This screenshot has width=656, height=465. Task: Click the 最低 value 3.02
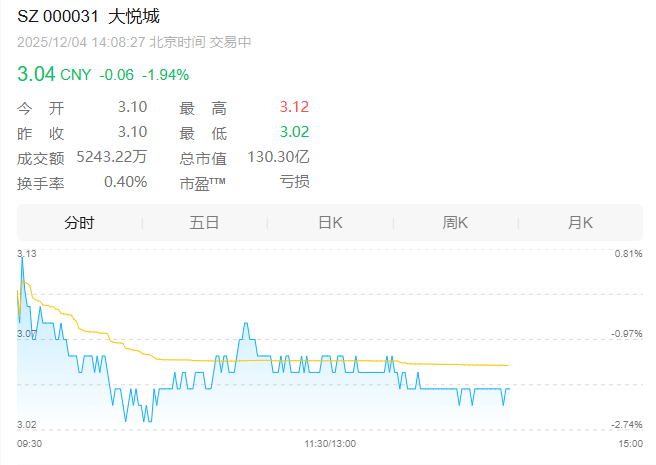click(x=294, y=132)
